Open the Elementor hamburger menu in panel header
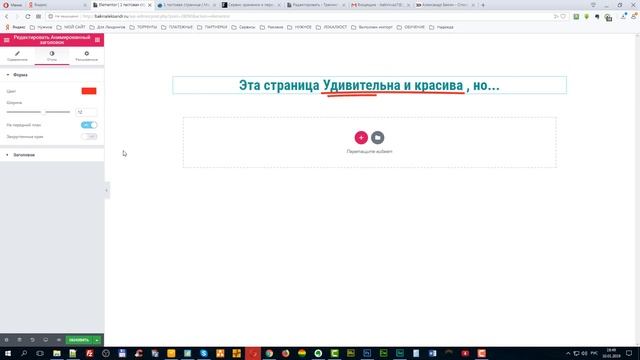The height and width of the screenshot is (360, 640). pos(7,40)
